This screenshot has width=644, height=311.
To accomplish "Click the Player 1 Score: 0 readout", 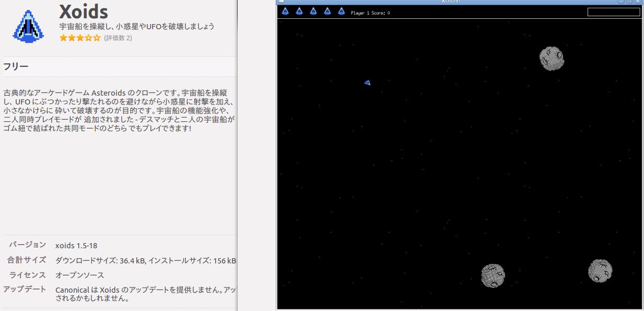I will (x=370, y=13).
